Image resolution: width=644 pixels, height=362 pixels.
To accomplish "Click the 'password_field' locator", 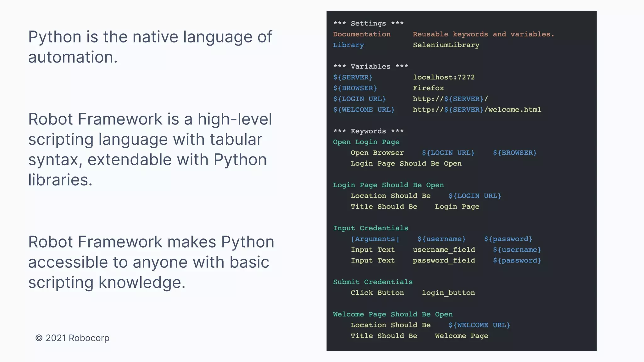I will 444,261.
